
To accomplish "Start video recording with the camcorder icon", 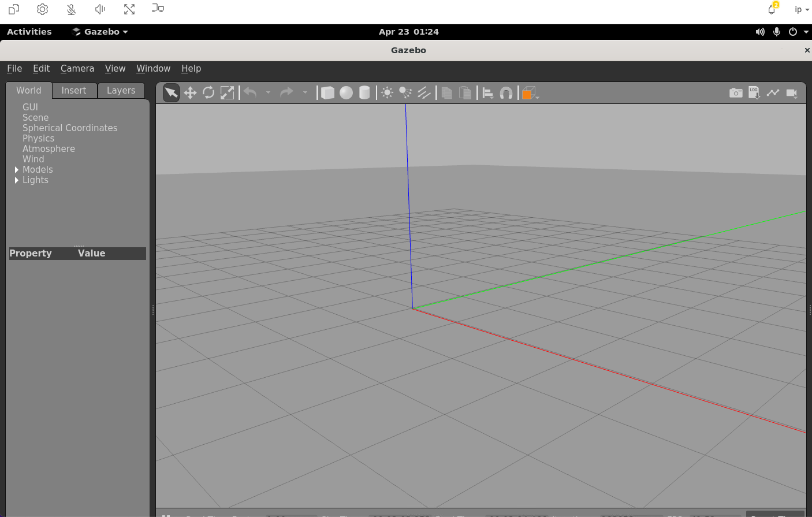I will pos(792,92).
